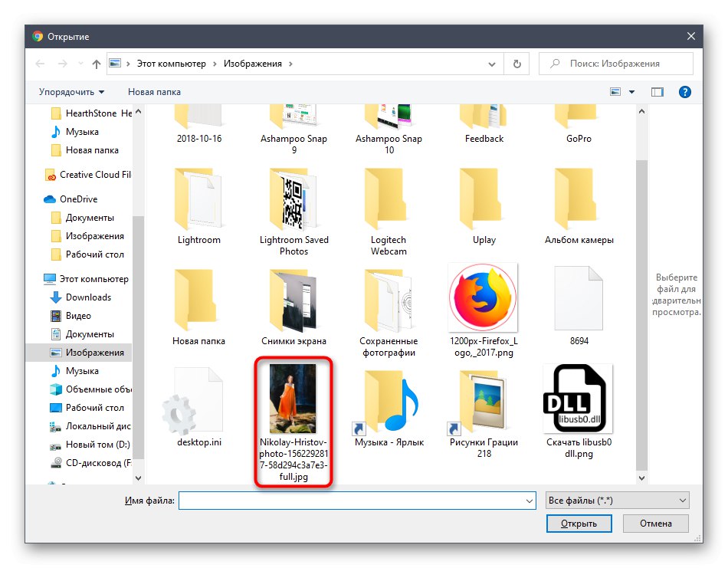Open the 2018-10-16 folder
Screen dimensions: 728x568
point(199,124)
